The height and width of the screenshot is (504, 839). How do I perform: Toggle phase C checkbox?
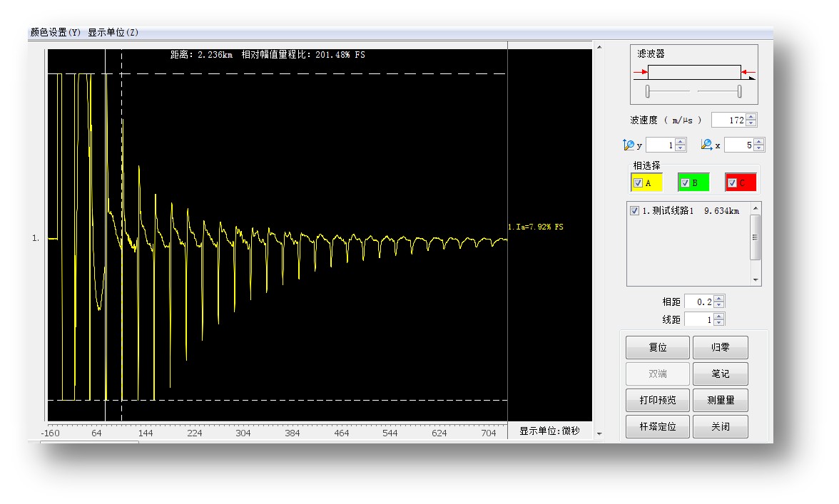732,182
